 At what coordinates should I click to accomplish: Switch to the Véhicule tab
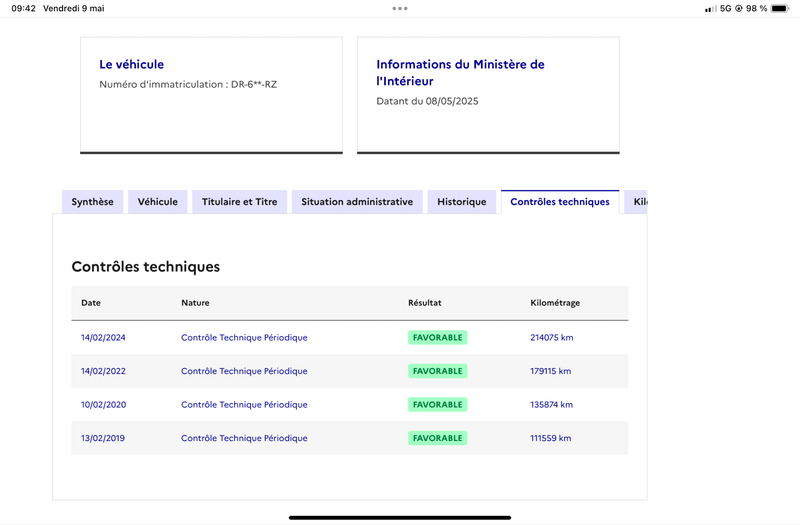[x=157, y=202]
